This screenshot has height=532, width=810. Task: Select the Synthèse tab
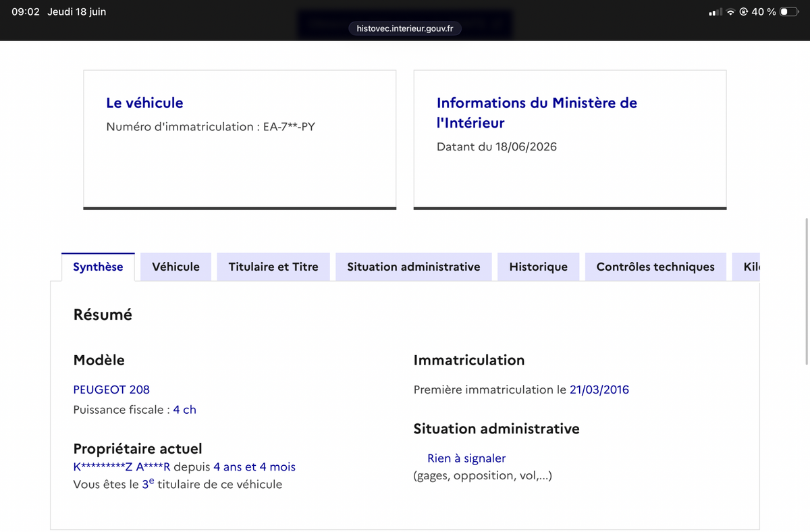point(98,267)
